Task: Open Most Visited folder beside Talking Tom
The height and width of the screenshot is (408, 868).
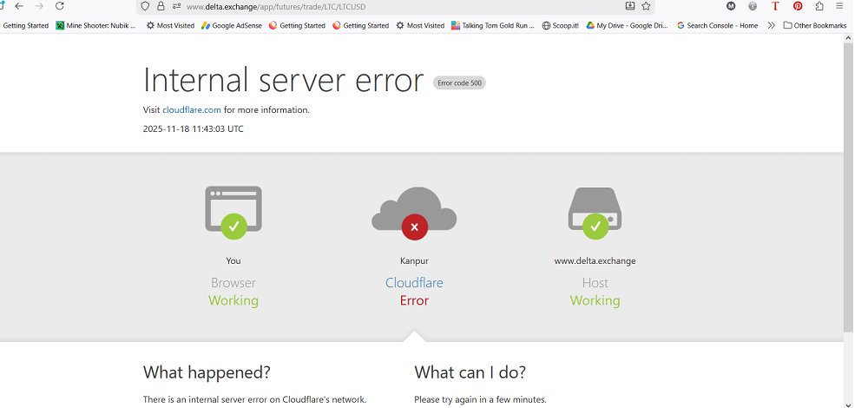Action: (x=420, y=25)
